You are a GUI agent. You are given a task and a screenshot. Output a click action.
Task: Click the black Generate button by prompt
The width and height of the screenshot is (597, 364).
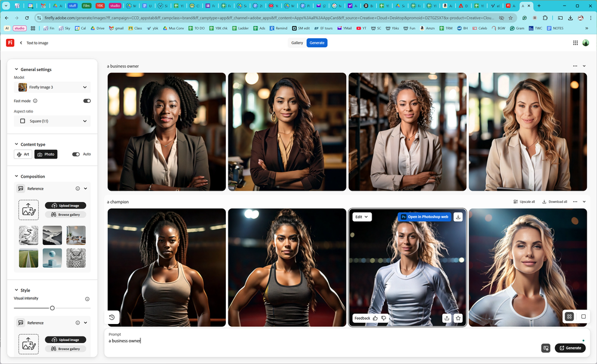pos(570,348)
